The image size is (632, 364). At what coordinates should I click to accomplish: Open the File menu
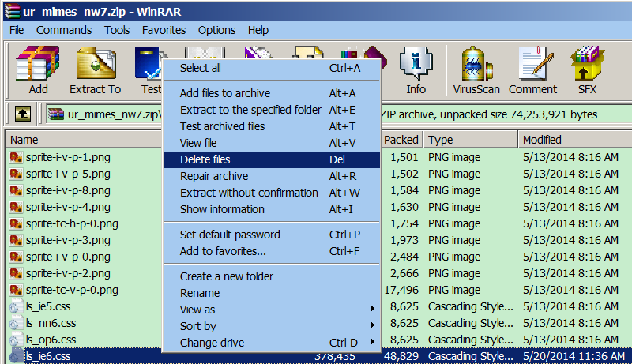click(x=17, y=30)
